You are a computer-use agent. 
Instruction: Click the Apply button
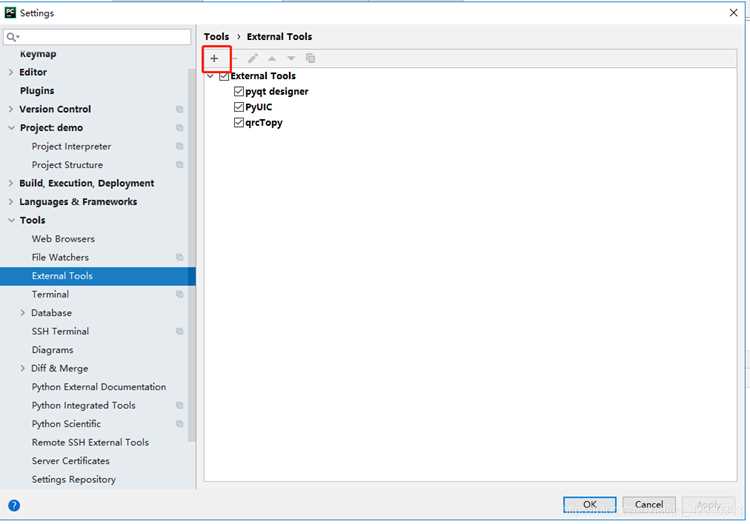pos(708,505)
